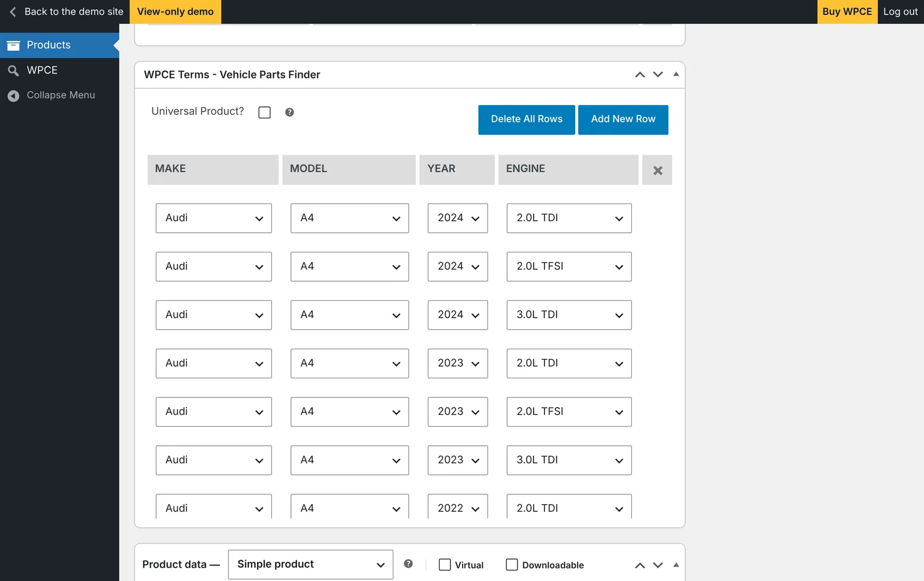Open WPCE menu item
The width and height of the screenshot is (924, 581).
[59, 70]
